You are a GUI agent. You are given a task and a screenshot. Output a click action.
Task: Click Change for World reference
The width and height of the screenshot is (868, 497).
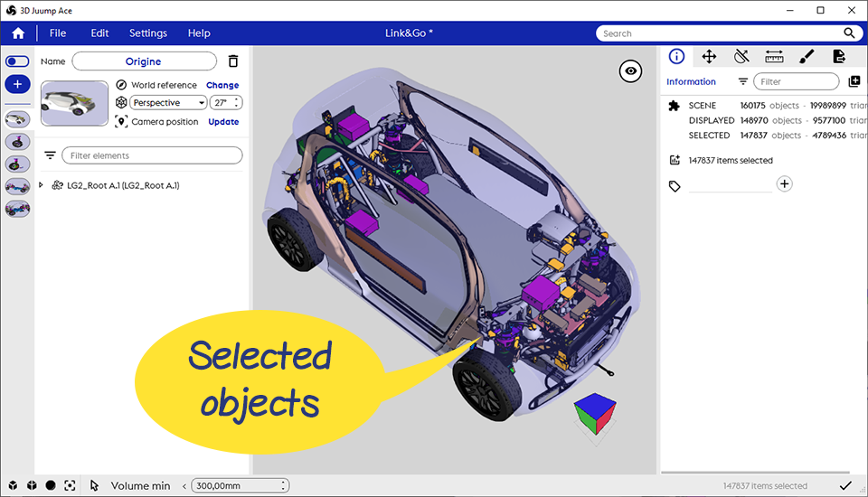222,85
